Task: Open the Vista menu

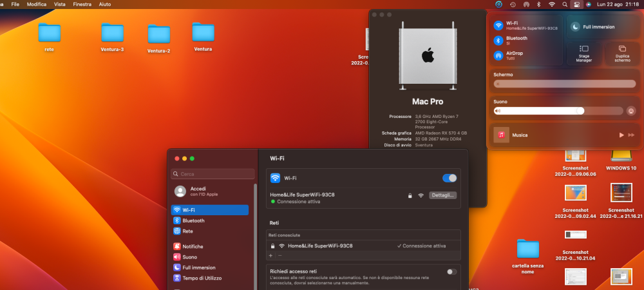Action: point(59,4)
